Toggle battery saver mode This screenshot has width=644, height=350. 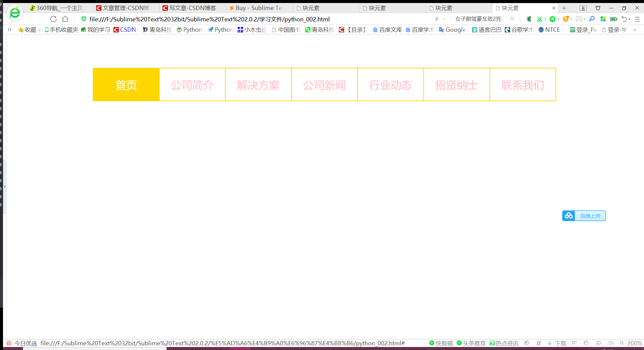pyautogui.click(x=614, y=19)
